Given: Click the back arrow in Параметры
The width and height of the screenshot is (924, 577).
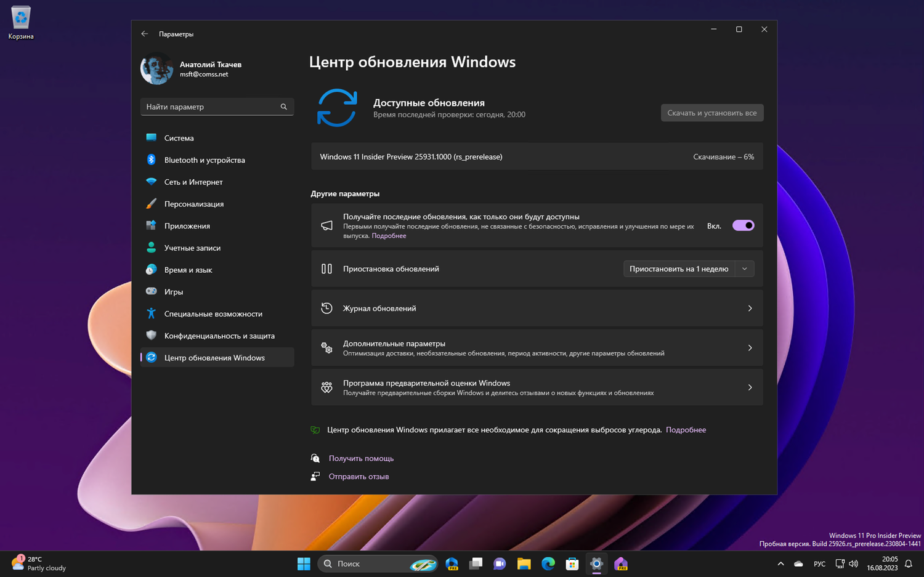Looking at the screenshot, I should (x=145, y=34).
